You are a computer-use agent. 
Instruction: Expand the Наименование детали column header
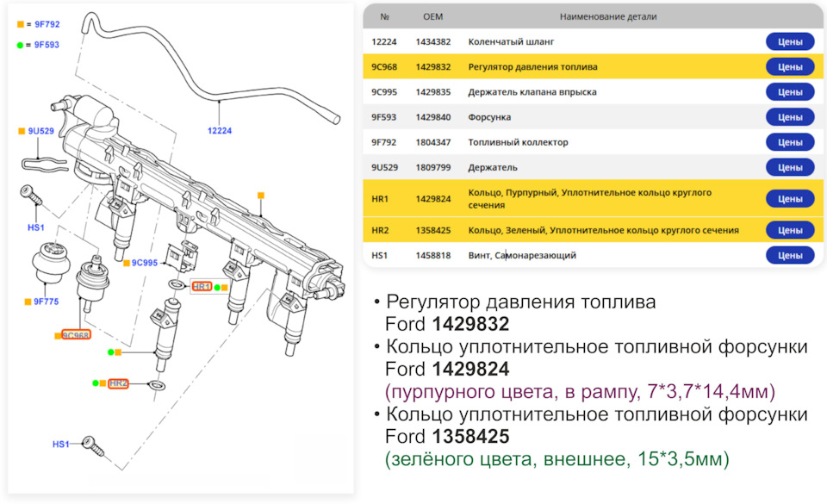pos(611,16)
